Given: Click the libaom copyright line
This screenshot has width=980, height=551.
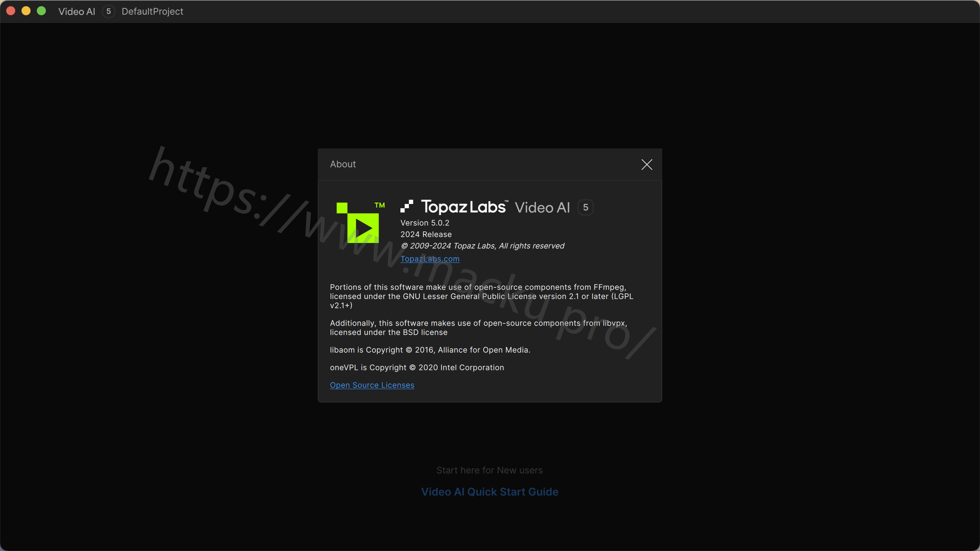Looking at the screenshot, I should (x=430, y=350).
